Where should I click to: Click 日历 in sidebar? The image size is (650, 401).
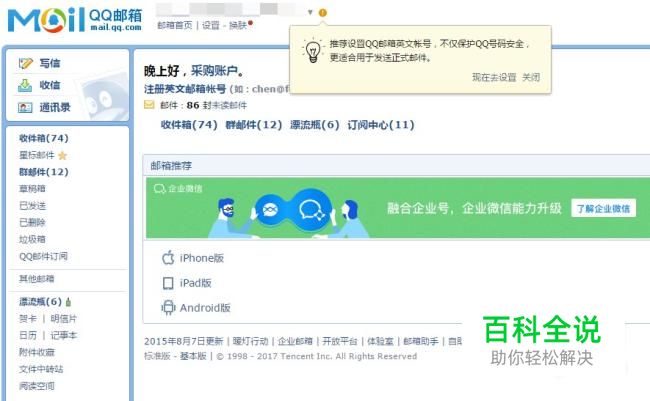28,335
